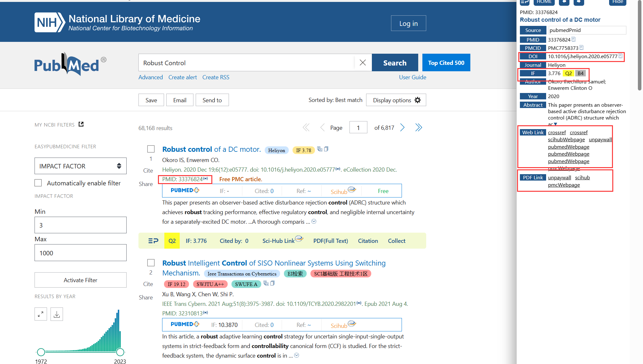The height and width of the screenshot is (364, 643).
Task: Click the back arrow in side panel
Action: click(x=564, y=2)
